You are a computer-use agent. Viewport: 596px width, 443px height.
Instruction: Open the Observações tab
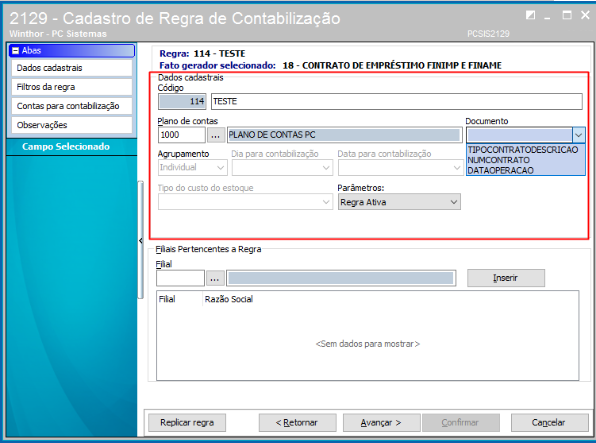[71, 125]
